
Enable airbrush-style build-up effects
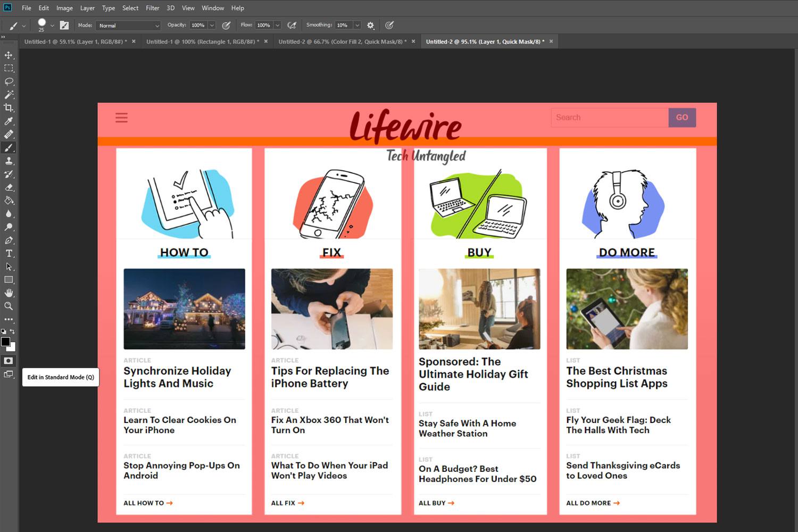pyautogui.click(x=292, y=25)
